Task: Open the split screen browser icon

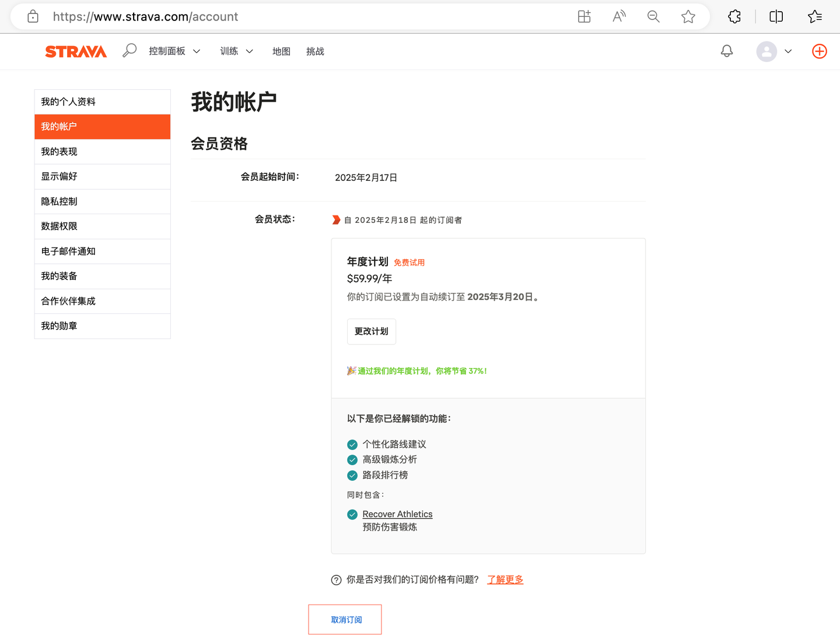Action: pos(776,16)
